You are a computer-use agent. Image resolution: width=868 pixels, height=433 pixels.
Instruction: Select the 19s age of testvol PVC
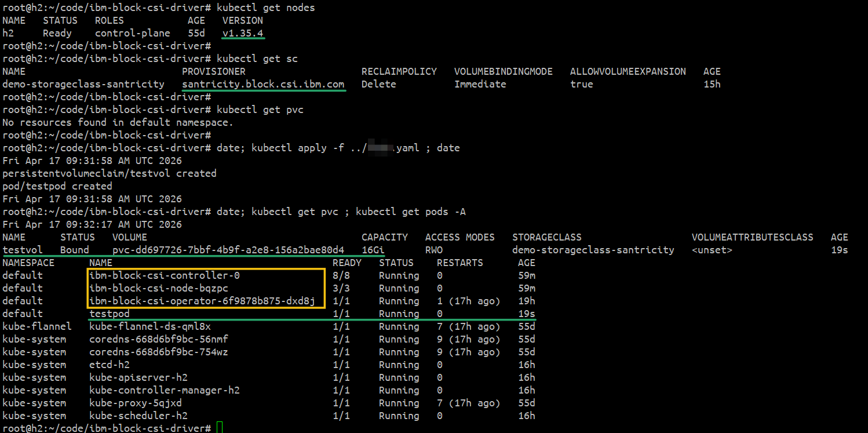click(x=840, y=250)
